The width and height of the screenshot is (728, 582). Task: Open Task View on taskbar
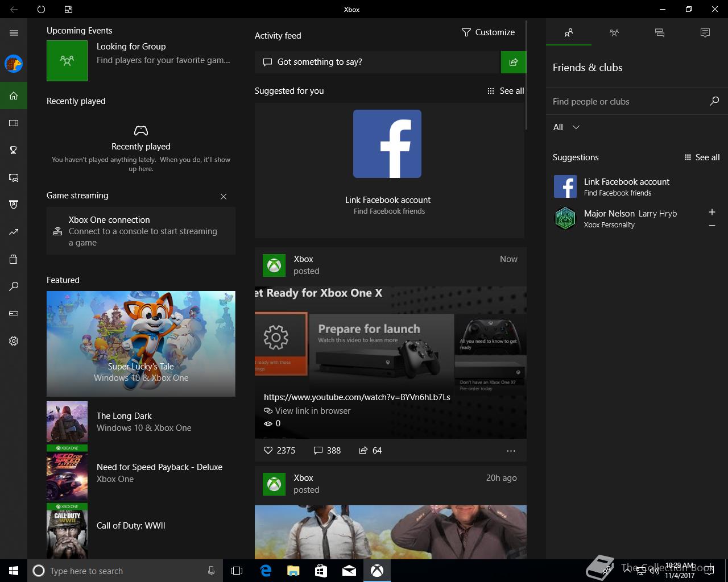click(x=237, y=571)
